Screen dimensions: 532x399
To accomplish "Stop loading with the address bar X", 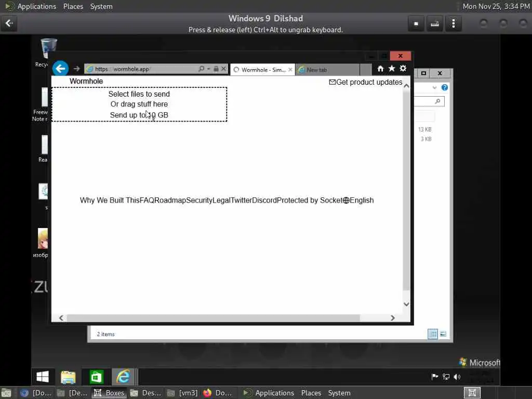I will [x=223, y=69].
